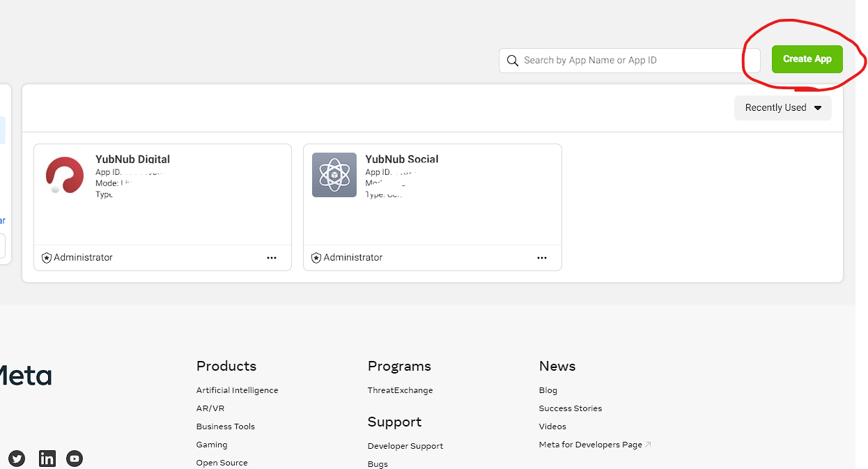Click Administrator badge icon on YubNub Social
This screenshot has width=868, height=469.
[x=316, y=258]
